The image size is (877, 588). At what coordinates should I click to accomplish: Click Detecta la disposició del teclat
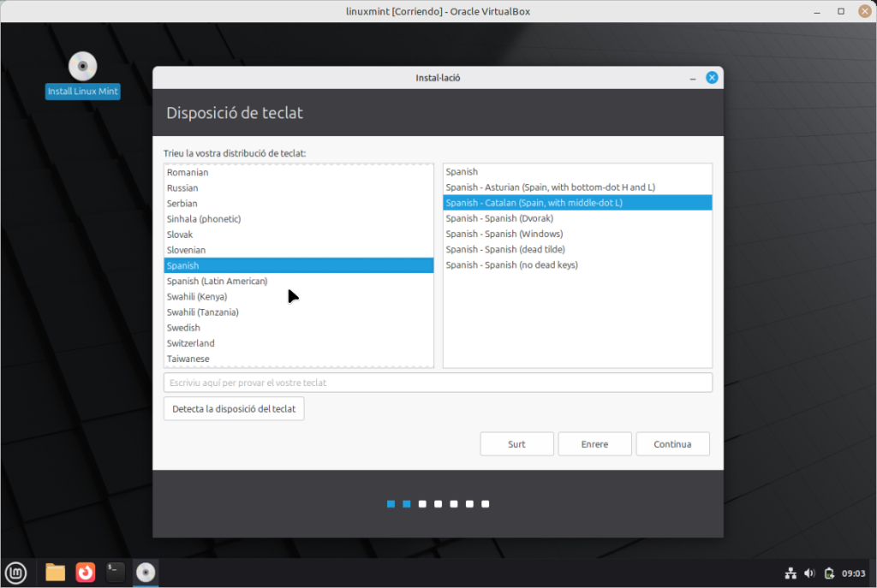[x=234, y=408]
